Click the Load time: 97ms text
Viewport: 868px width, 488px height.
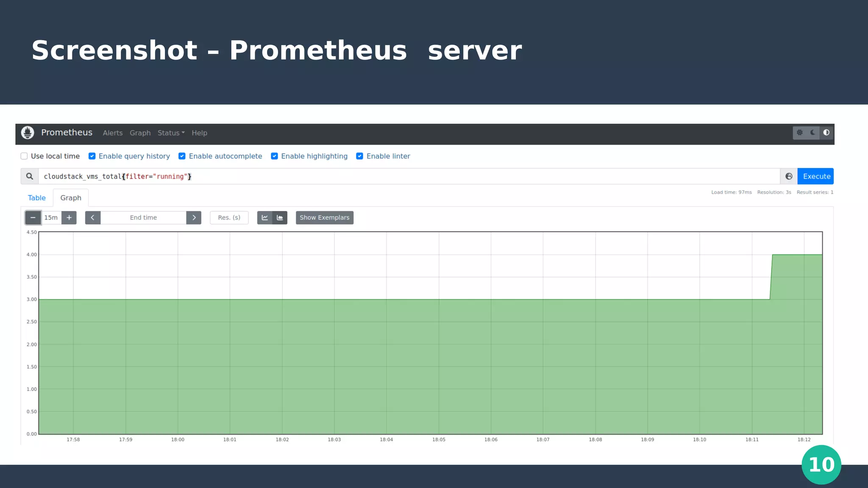[x=732, y=192]
